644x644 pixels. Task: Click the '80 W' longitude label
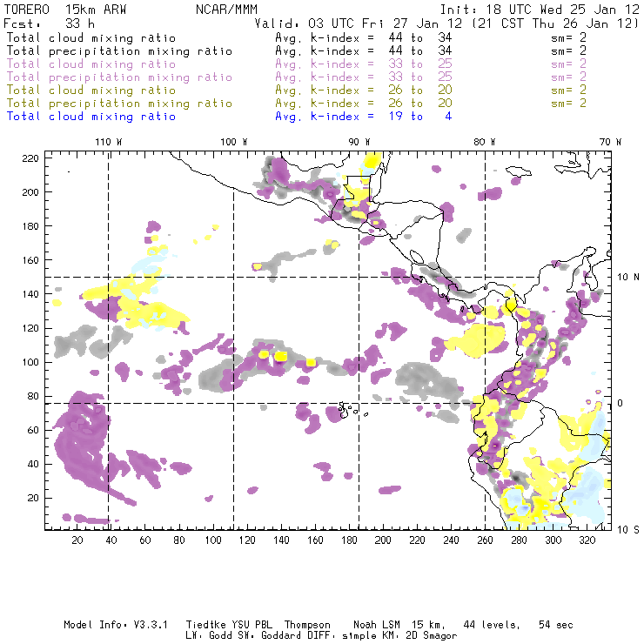485,142
